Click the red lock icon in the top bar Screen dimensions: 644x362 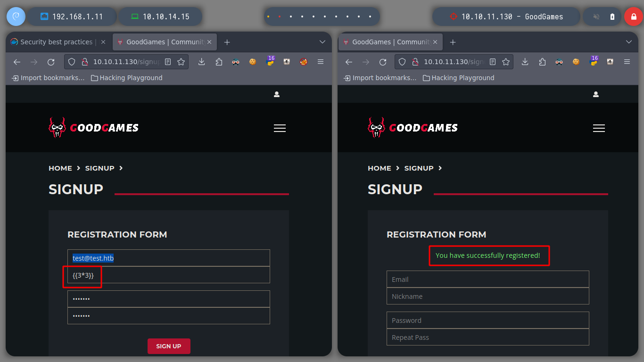tap(633, 16)
